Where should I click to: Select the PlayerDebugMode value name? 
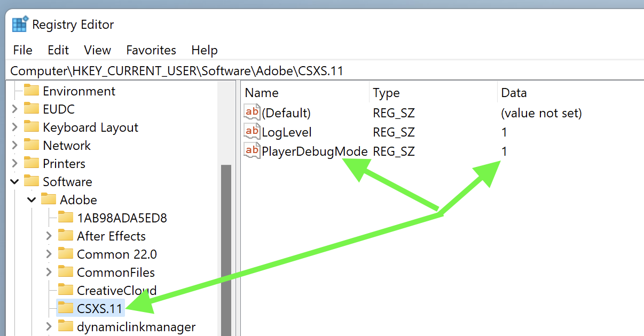pos(315,151)
